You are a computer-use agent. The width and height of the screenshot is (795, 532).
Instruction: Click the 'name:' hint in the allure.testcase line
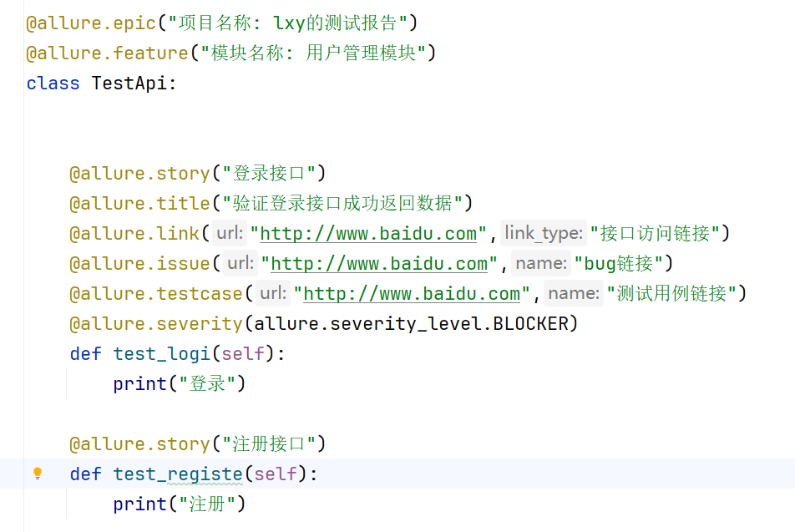click(x=574, y=293)
